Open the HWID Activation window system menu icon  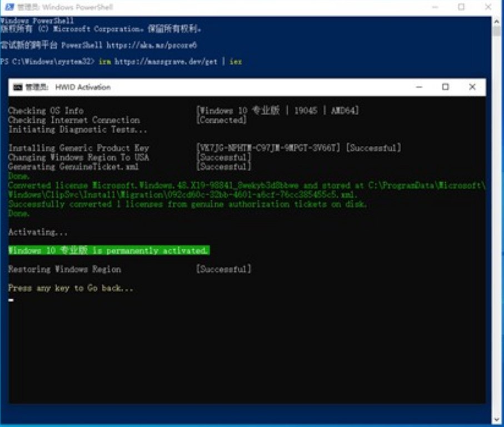coord(18,87)
